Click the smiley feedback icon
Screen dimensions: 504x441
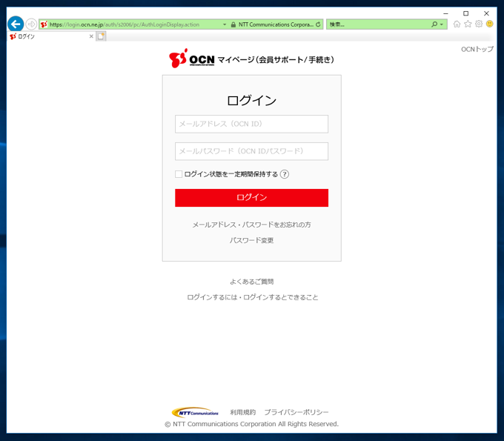pos(489,24)
